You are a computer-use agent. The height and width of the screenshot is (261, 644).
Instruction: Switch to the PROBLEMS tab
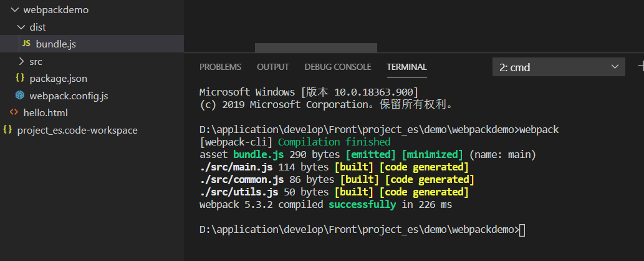pyautogui.click(x=221, y=67)
